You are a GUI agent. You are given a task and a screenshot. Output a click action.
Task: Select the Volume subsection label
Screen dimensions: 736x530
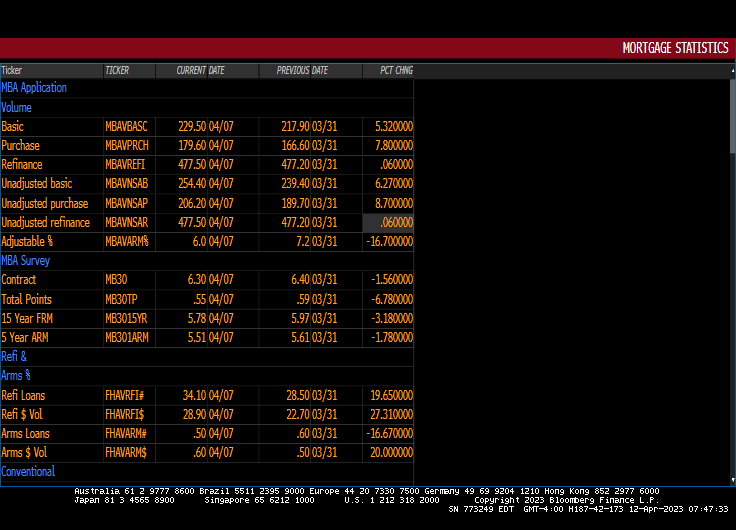coord(17,108)
